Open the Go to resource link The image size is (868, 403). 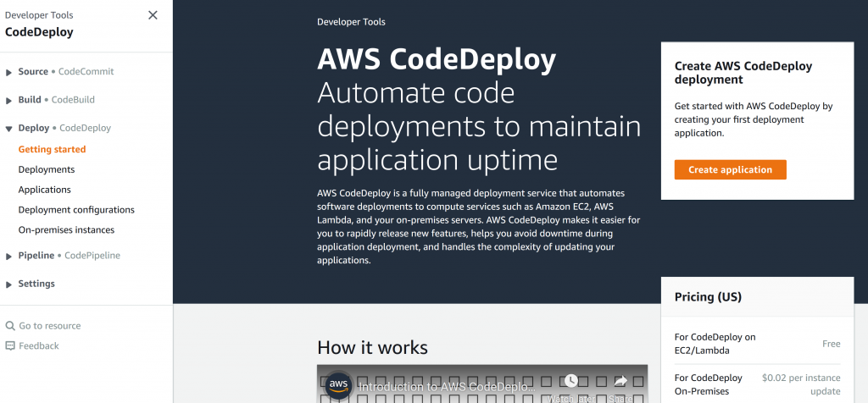pos(50,326)
